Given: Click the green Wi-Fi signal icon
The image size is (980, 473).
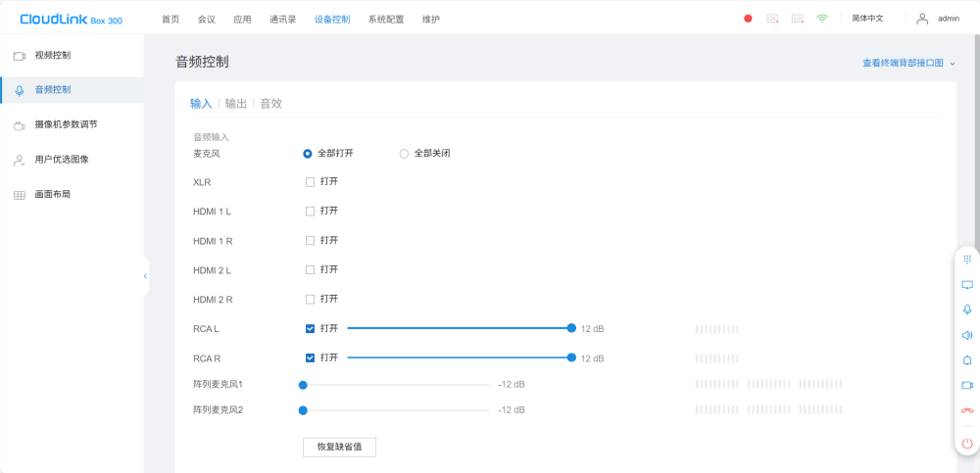Looking at the screenshot, I should 822,19.
